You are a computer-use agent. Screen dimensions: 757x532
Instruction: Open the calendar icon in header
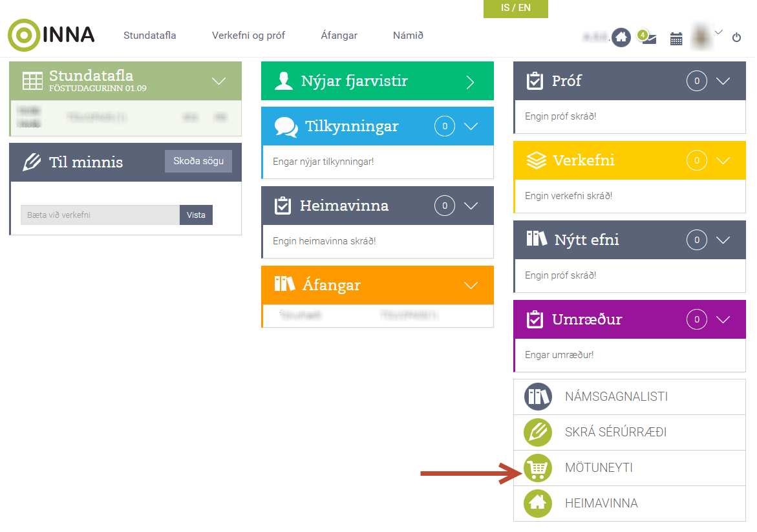tap(676, 38)
